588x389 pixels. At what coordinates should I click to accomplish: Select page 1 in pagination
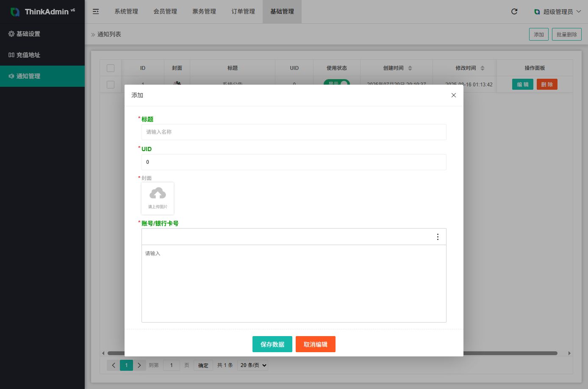click(x=126, y=365)
